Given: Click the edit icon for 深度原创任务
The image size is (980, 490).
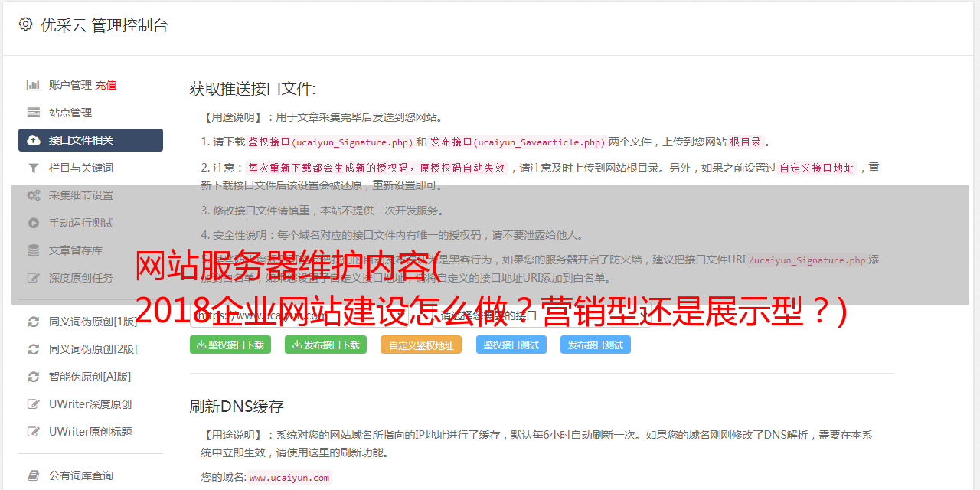Looking at the screenshot, I should pos(34,278).
